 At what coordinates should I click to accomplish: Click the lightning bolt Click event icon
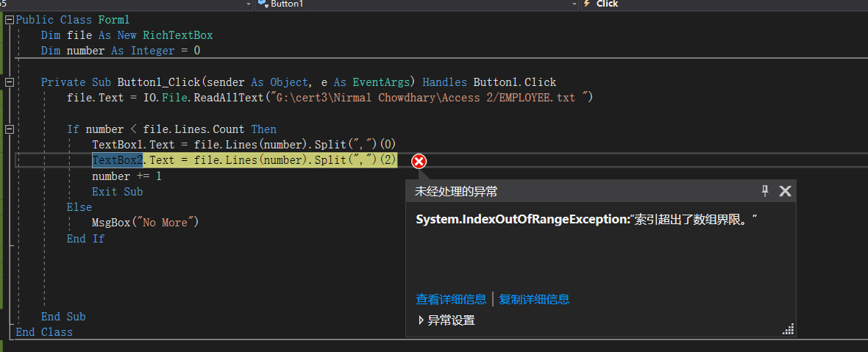[587, 4]
